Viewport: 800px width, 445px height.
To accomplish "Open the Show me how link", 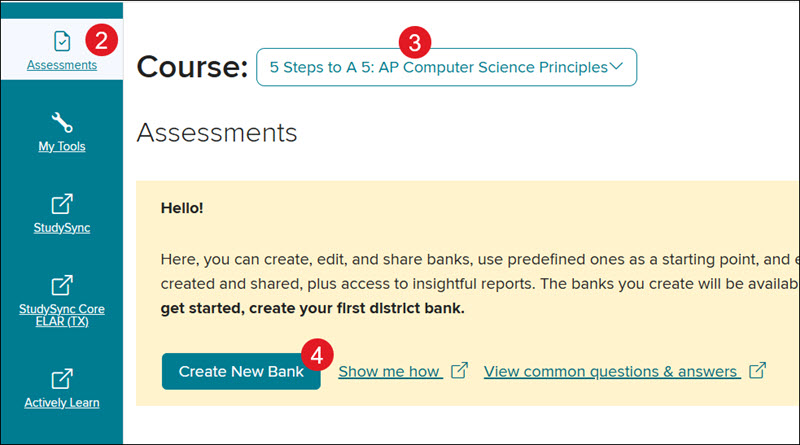I will [390, 372].
